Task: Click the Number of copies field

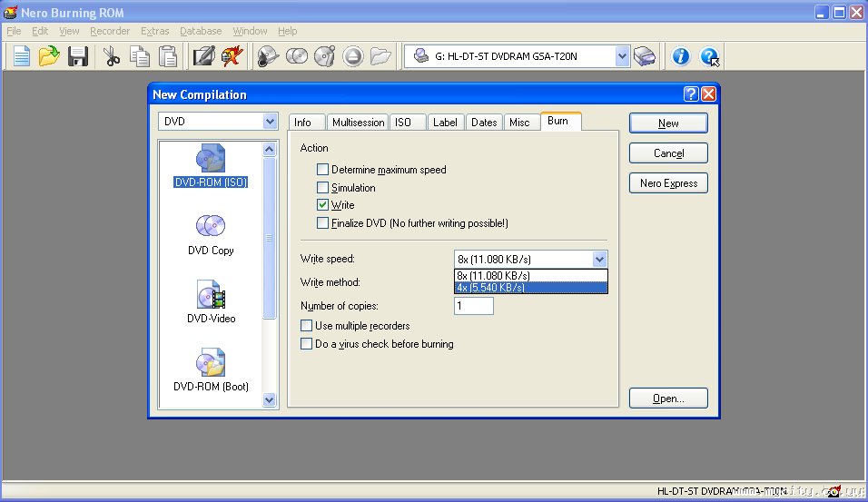Action: 473,306
